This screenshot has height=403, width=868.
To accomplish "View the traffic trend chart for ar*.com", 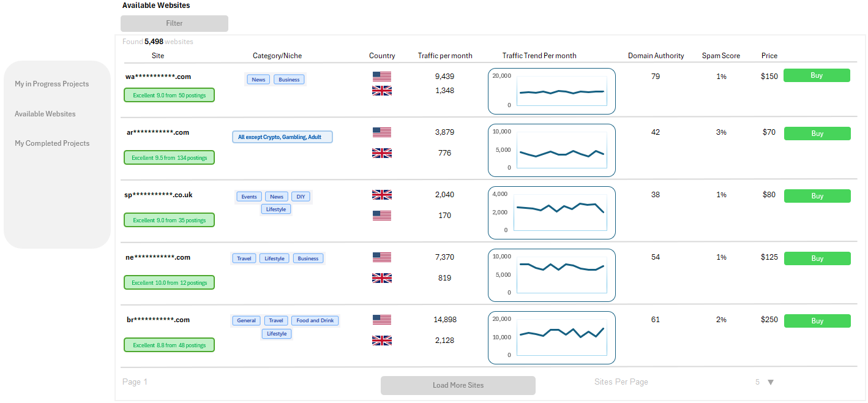I will (552, 150).
